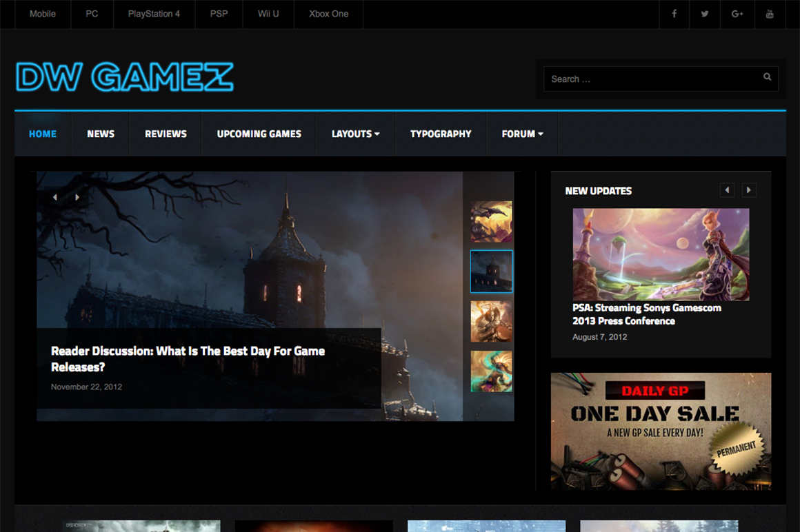Viewport: 800px width, 532px height.
Task: Click the November 22, 2012 date
Action: (86, 387)
